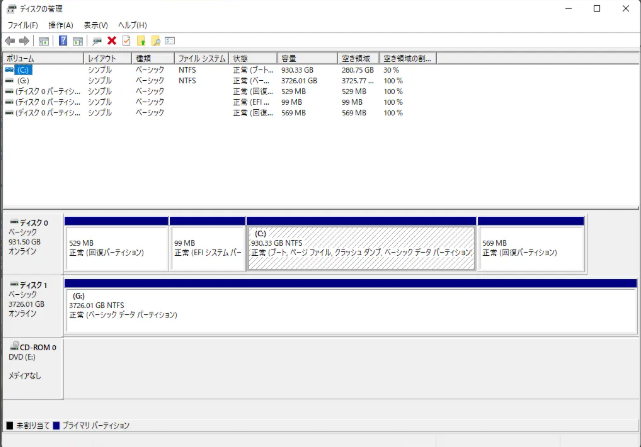Click the Back arrow in the toolbar
This screenshot has width=641, height=447.
tap(10, 41)
